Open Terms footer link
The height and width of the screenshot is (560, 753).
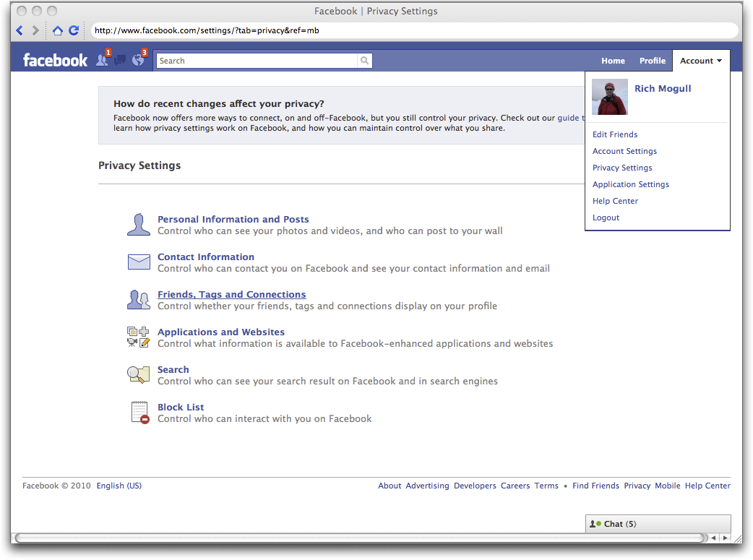point(546,486)
